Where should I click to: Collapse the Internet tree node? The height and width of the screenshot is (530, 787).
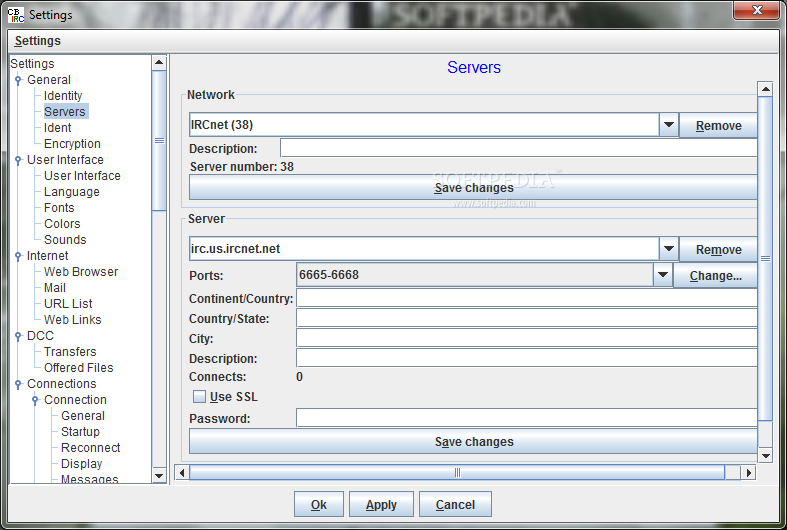coord(18,256)
